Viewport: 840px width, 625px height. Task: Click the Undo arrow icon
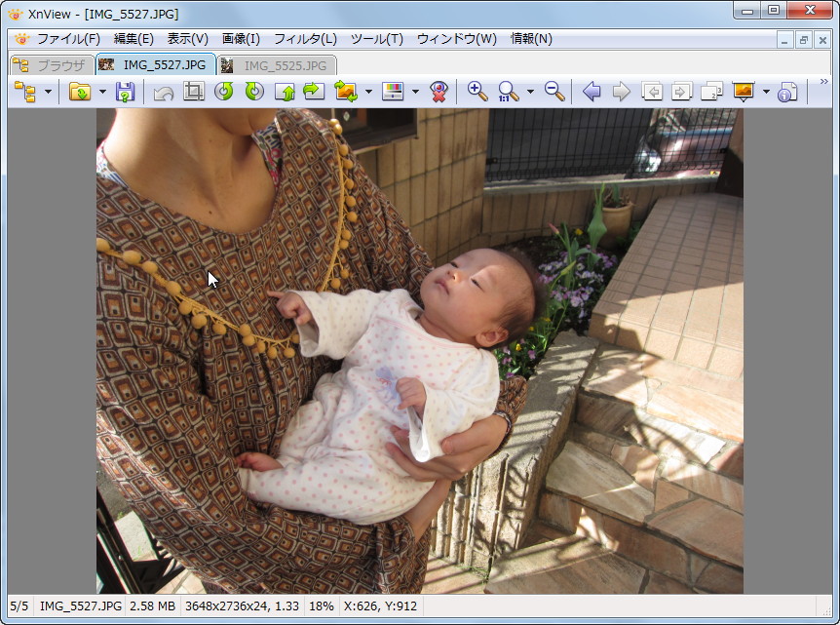[x=164, y=92]
